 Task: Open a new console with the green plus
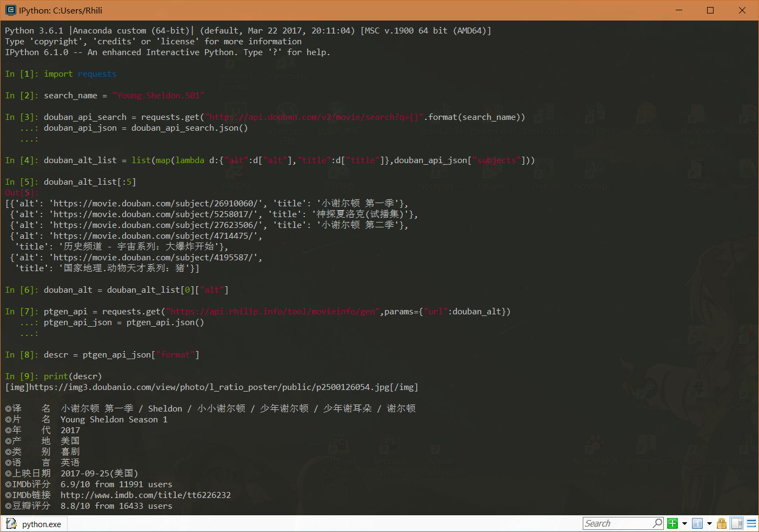(673, 523)
